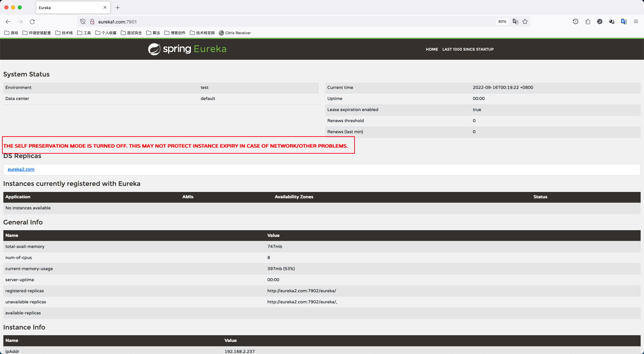Go back with the browser back arrow
Screen dimensions: 644x354
coord(8,22)
